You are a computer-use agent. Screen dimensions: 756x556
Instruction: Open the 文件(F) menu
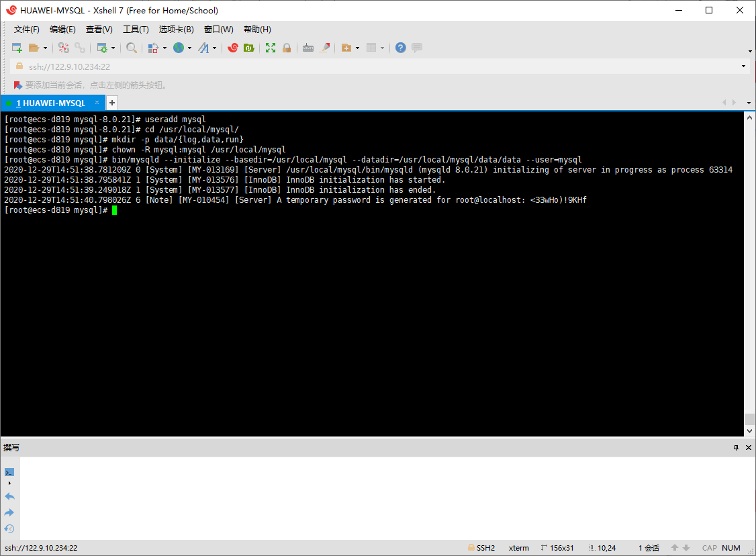[x=26, y=30]
